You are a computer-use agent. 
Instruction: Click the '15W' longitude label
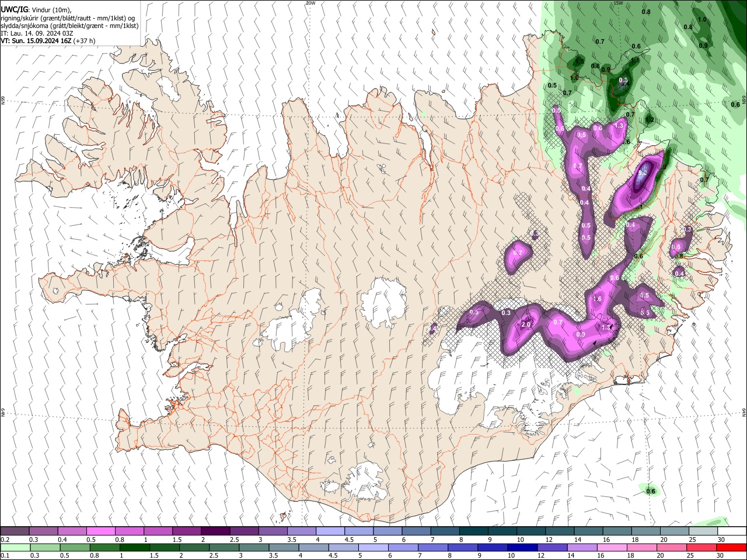pyautogui.click(x=618, y=3)
